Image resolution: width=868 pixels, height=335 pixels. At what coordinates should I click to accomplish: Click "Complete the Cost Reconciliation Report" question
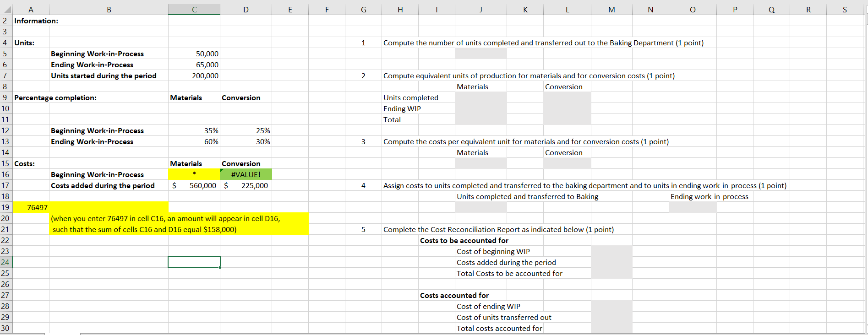[x=498, y=229]
